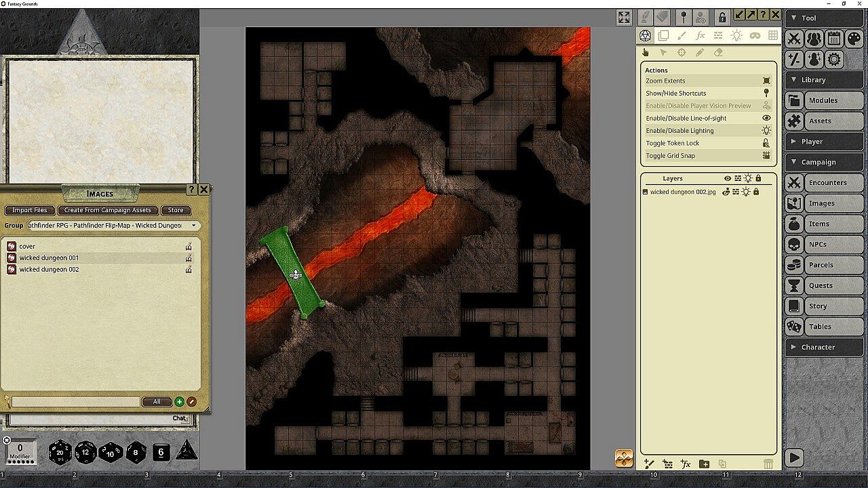Click Toggle Grid Snap action
868x488 pixels.
click(708, 156)
